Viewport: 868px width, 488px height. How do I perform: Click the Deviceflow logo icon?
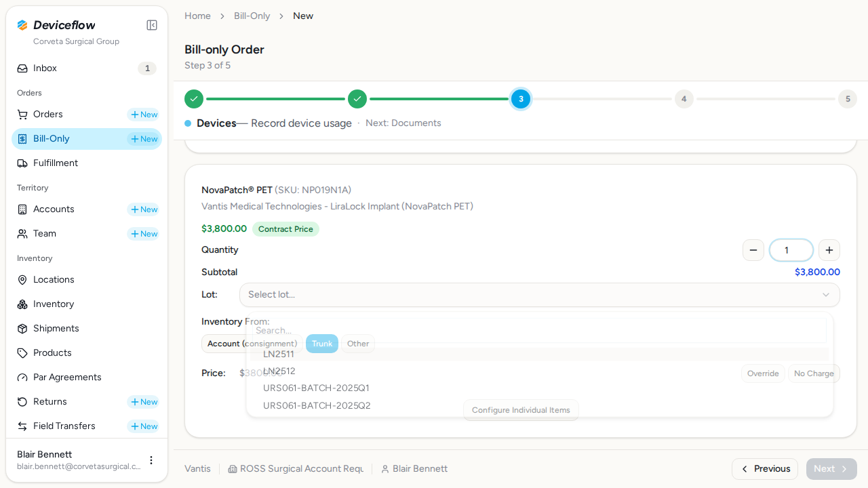pyautogui.click(x=22, y=25)
